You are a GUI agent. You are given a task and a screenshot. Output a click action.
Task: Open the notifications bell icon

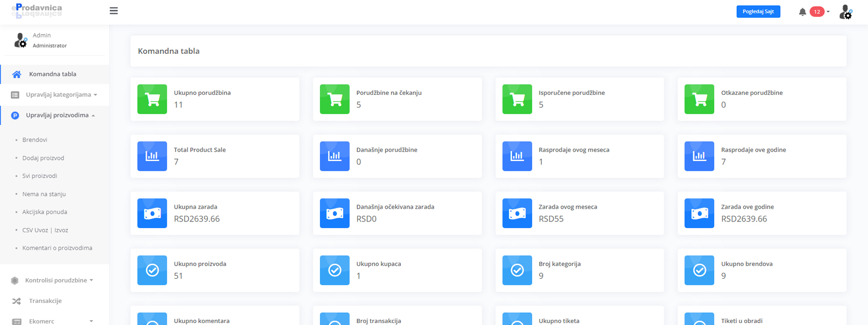pos(802,12)
